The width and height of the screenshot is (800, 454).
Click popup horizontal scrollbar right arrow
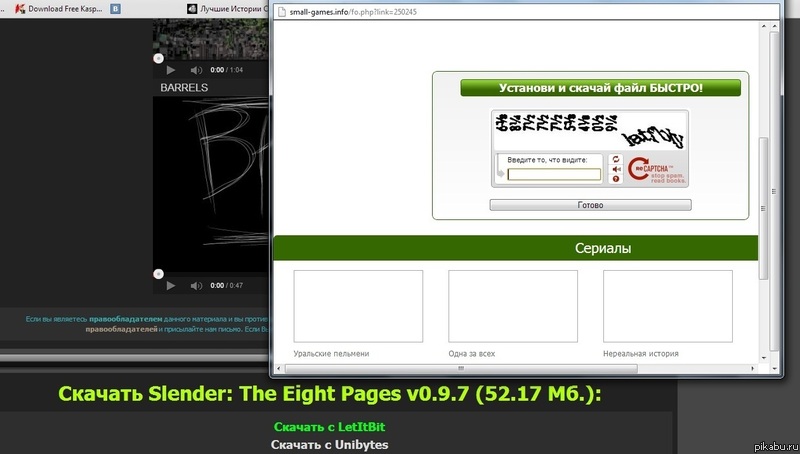(753, 368)
